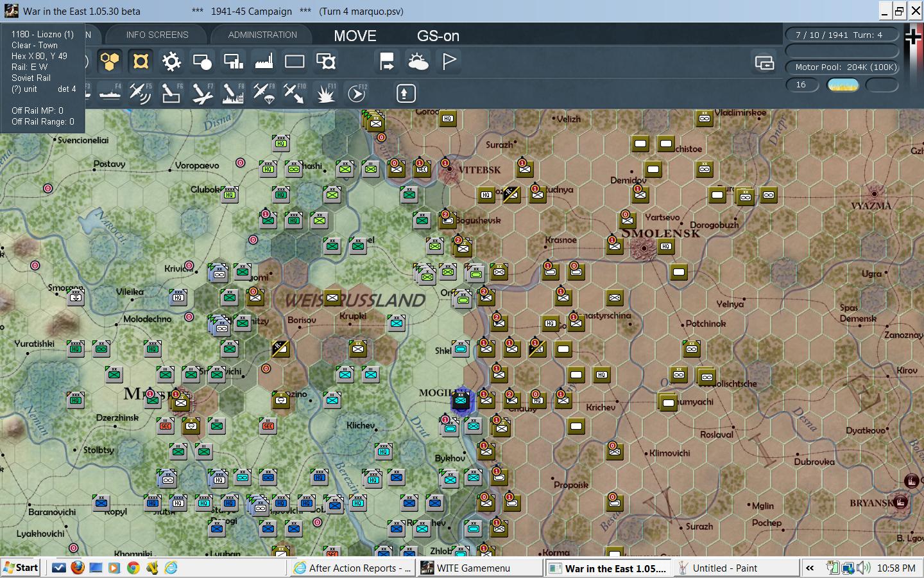The image size is (924, 578).
Task: Show the factory overlay icon
Action: (264, 62)
